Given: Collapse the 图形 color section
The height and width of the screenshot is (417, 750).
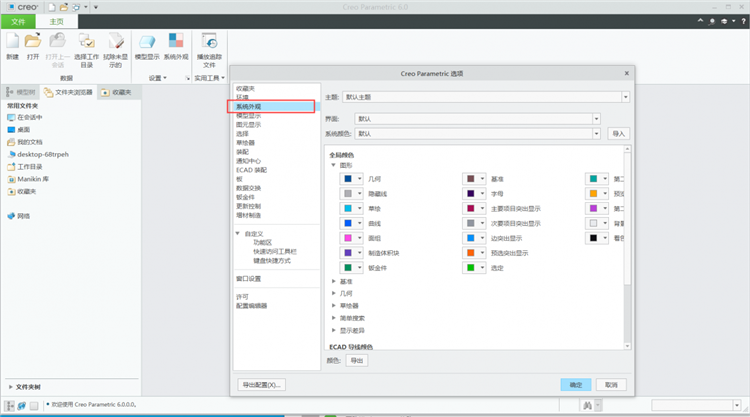Looking at the screenshot, I should pos(333,165).
